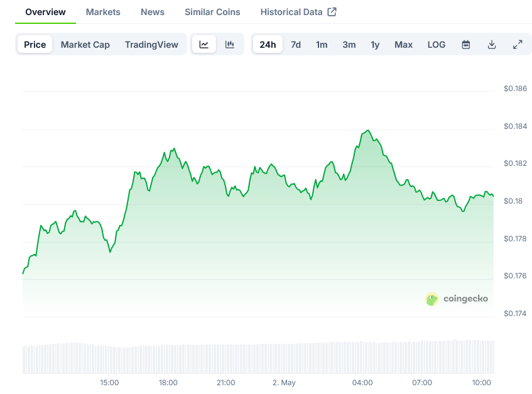The height and width of the screenshot is (394, 532).
Task: Select the Price chart mode
Action: point(35,45)
